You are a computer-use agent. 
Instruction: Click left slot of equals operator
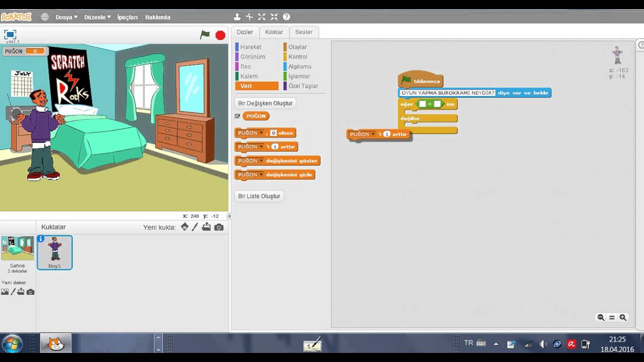(x=423, y=104)
